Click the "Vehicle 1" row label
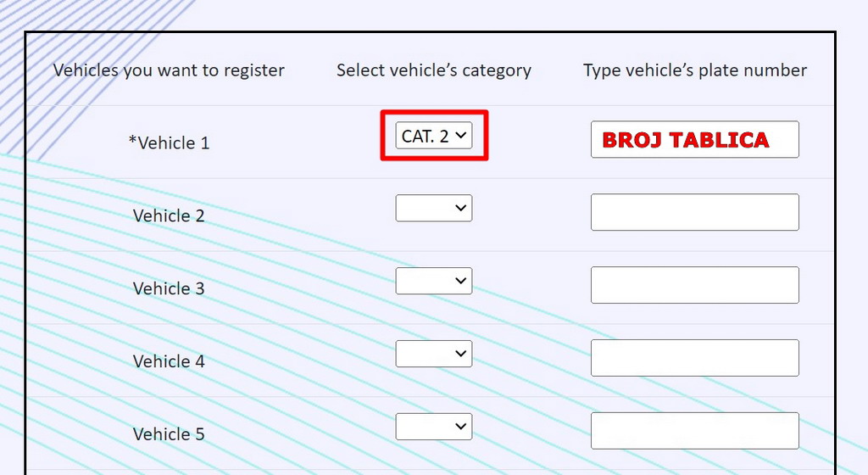This screenshot has height=475, width=868. click(173, 142)
